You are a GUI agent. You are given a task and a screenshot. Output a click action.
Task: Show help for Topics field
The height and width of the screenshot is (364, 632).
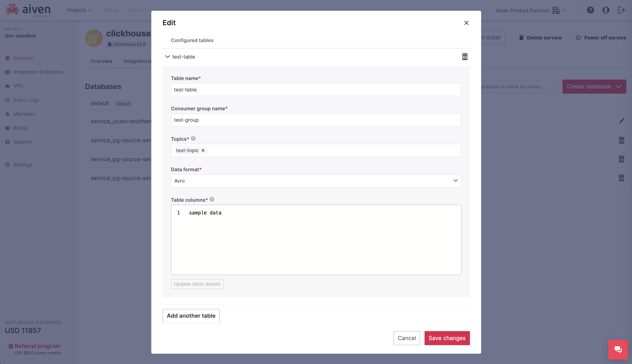(193, 138)
